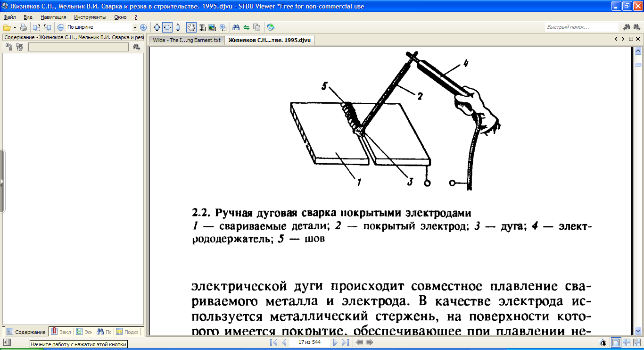Toggle fit-to-height mode icon
Image resolution: width=644 pixels, height=350 pixels.
pyautogui.click(x=178, y=27)
